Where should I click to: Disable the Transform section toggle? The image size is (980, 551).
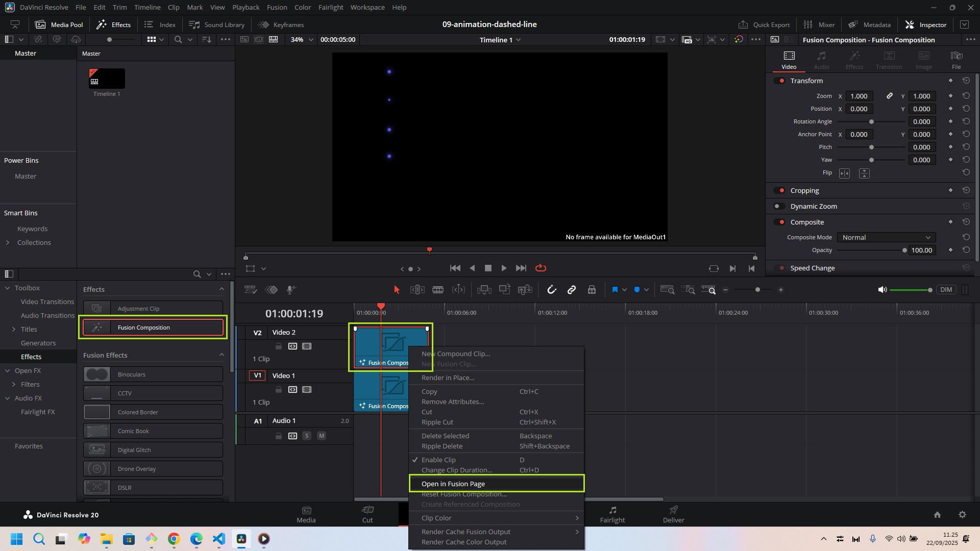click(779, 81)
